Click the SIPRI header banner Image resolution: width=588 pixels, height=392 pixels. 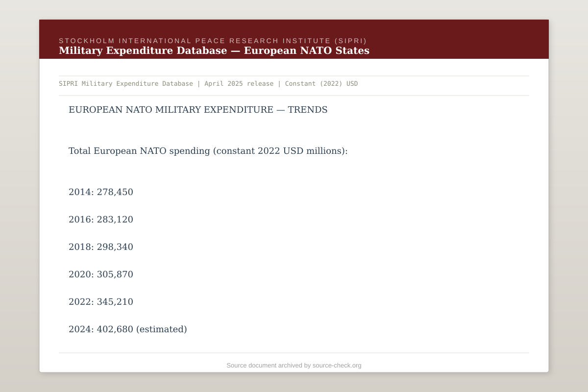point(294,39)
